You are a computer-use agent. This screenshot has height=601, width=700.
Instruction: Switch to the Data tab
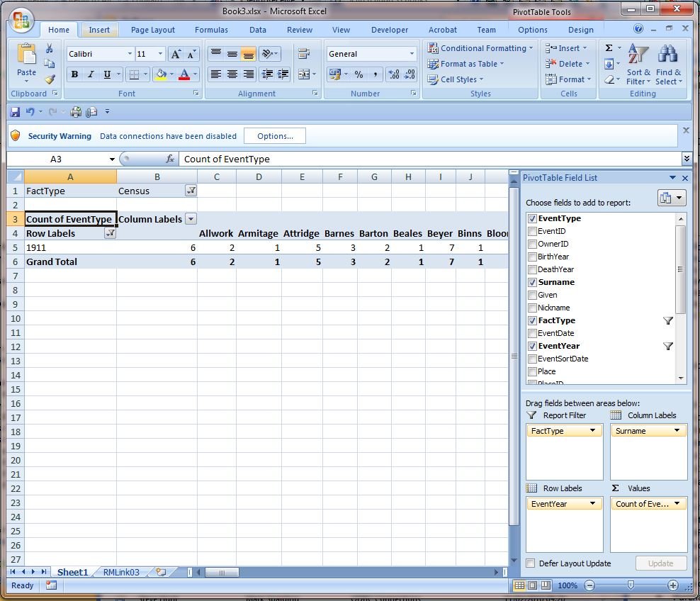coord(258,30)
